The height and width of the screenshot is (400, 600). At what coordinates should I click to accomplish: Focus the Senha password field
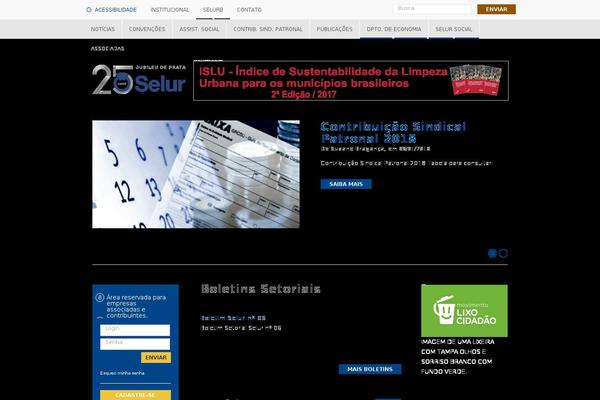[135, 344]
